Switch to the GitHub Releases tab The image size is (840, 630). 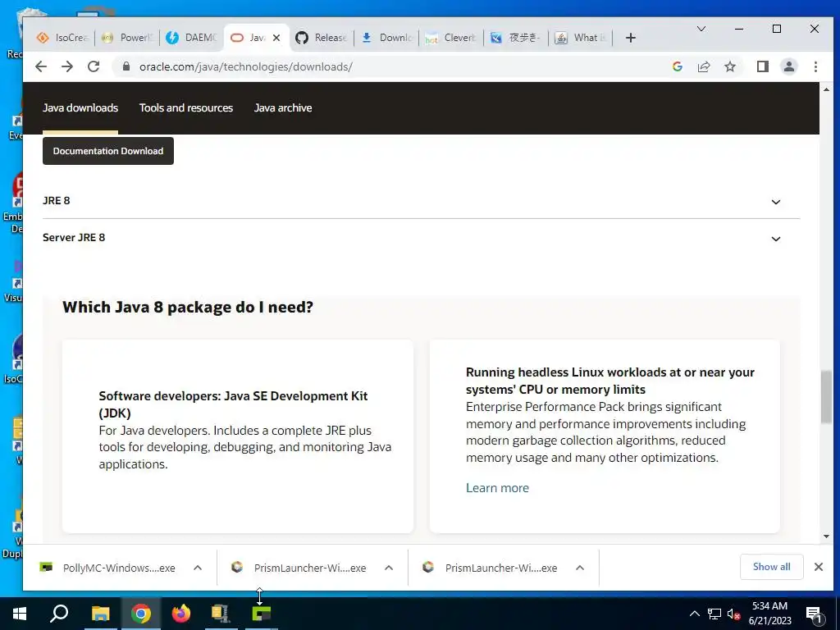pyautogui.click(x=322, y=38)
